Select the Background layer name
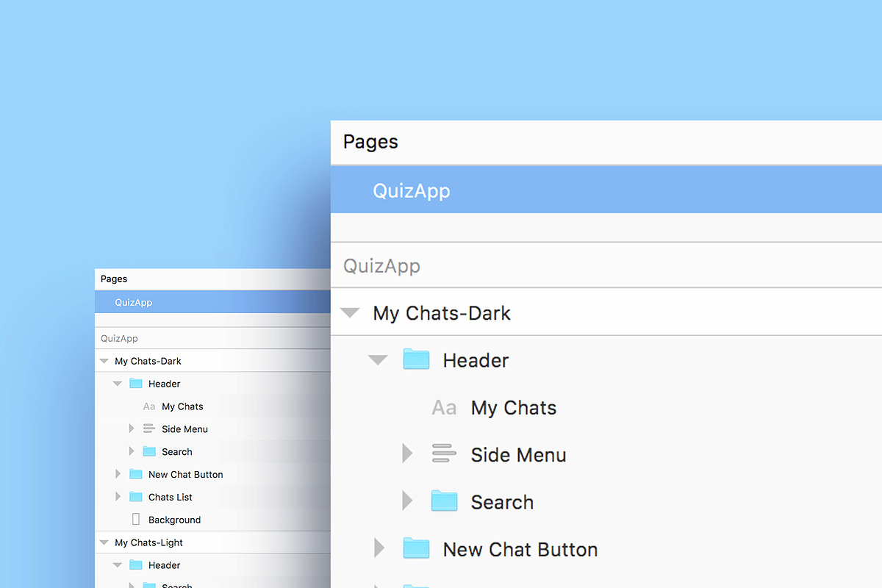Viewport: 882px width, 588px height. (174, 520)
